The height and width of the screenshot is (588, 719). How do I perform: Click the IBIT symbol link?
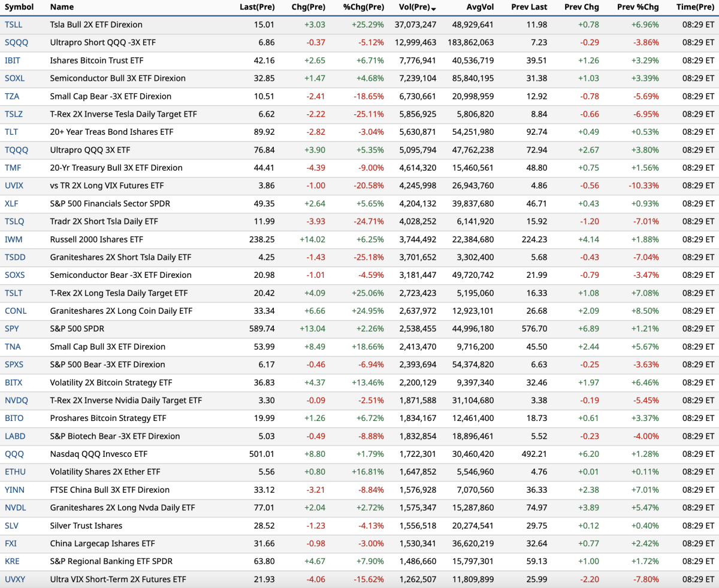point(13,60)
